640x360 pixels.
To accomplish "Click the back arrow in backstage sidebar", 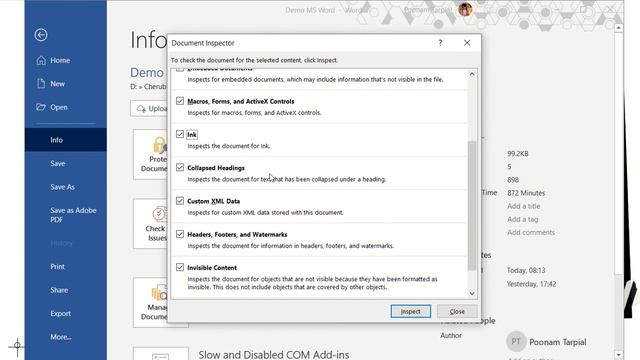I will point(41,35).
